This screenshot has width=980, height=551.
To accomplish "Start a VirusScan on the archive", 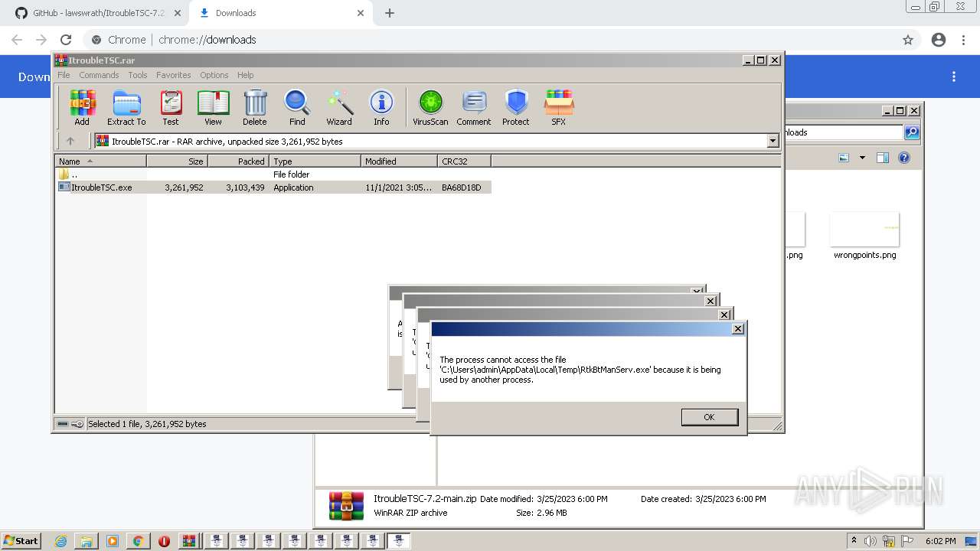I will click(x=430, y=107).
